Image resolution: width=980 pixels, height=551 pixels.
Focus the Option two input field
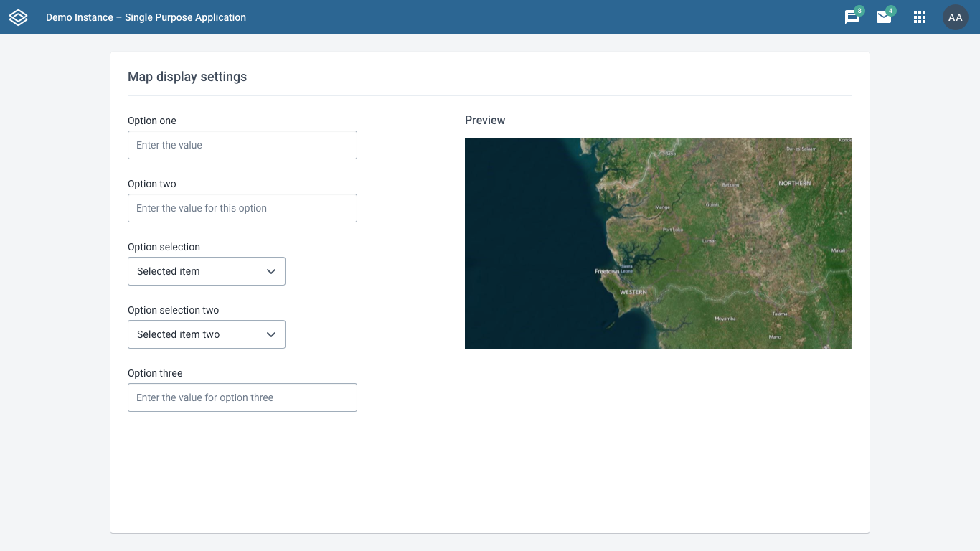click(x=242, y=208)
